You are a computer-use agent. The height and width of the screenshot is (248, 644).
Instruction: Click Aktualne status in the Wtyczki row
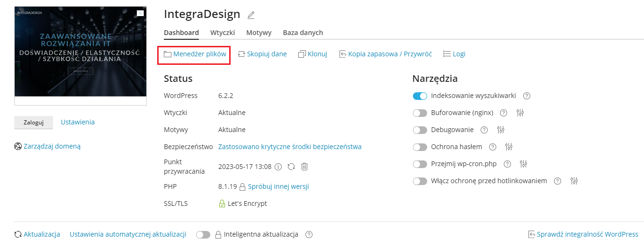click(x=232, y=113)
